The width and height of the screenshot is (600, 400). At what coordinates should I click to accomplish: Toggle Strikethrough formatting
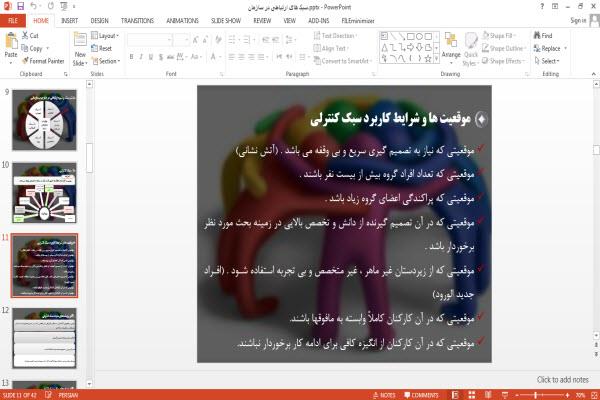(x=170, y=57)
